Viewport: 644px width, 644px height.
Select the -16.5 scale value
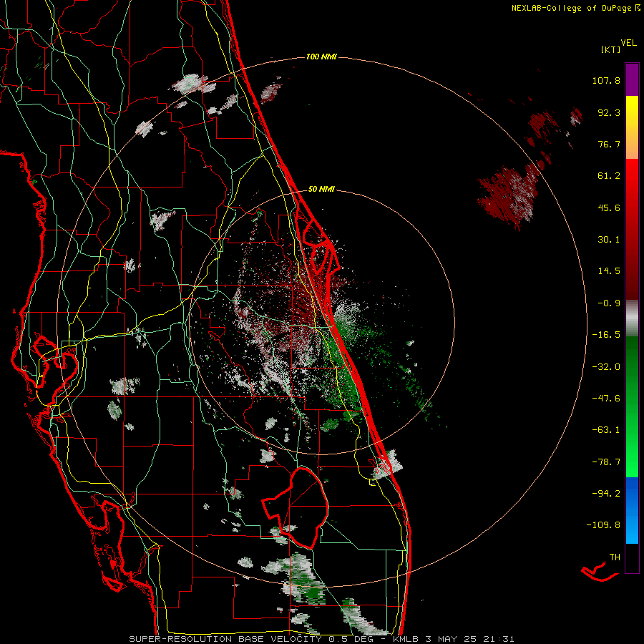606,335
